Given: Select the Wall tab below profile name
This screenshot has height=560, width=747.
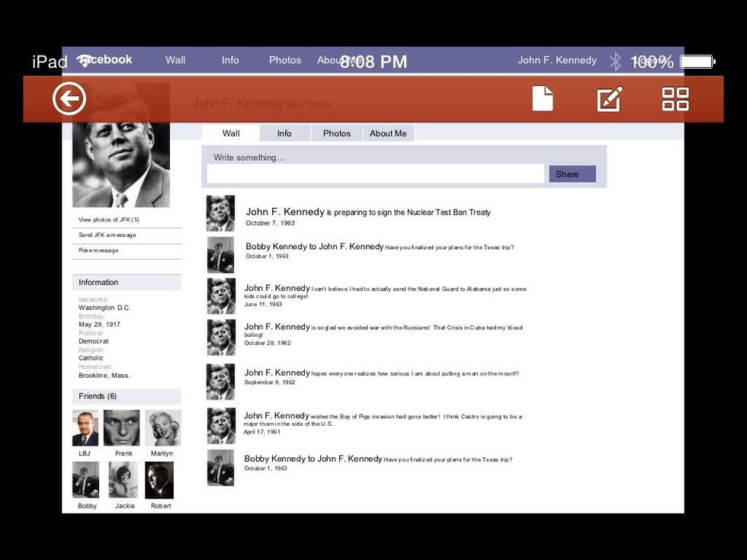Looking at the screenshot, I should pyautogui.click(x=231, y=133).
